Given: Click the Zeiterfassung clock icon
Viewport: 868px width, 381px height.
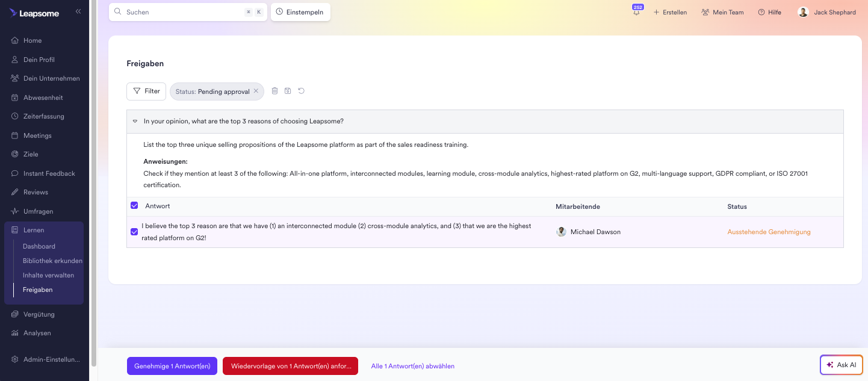Looking at the screenshot, I should [15, 116].
